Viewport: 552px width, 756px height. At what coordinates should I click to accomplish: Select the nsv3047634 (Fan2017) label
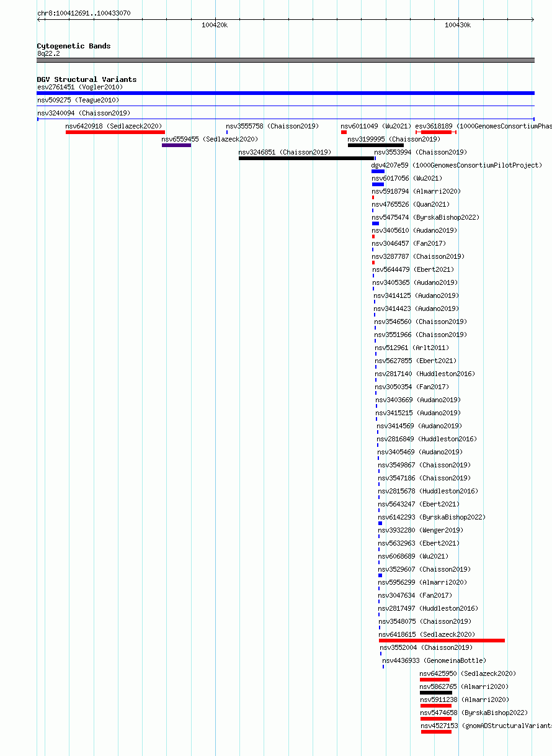pos(416,595)
